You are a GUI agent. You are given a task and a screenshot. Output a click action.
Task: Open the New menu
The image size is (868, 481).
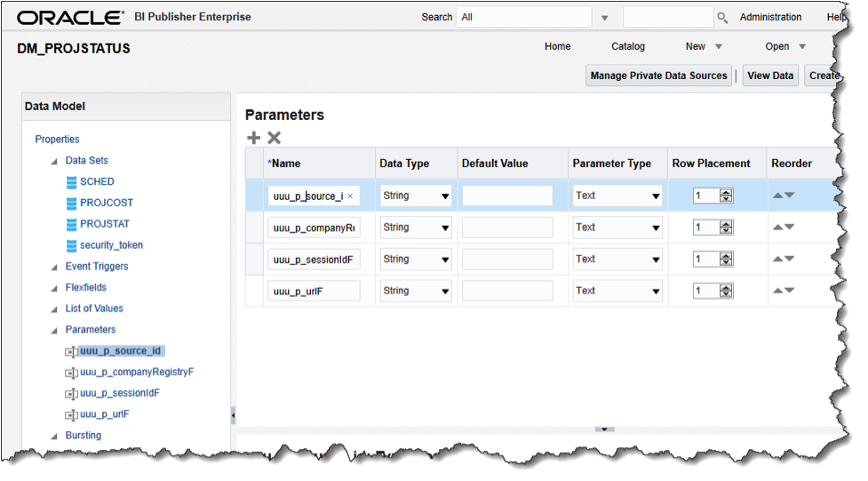tap(704, 46)
